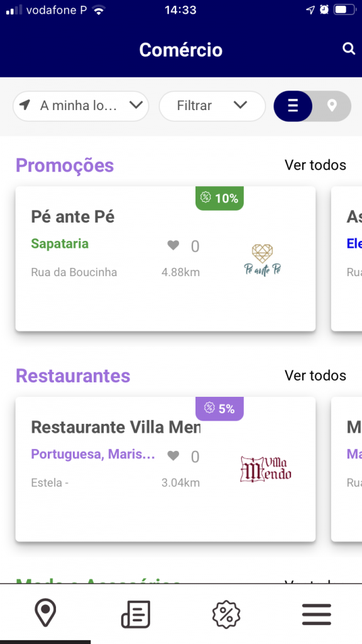Open the news article tab icon
Screen dimensions: 362x644
coord(136,614)
